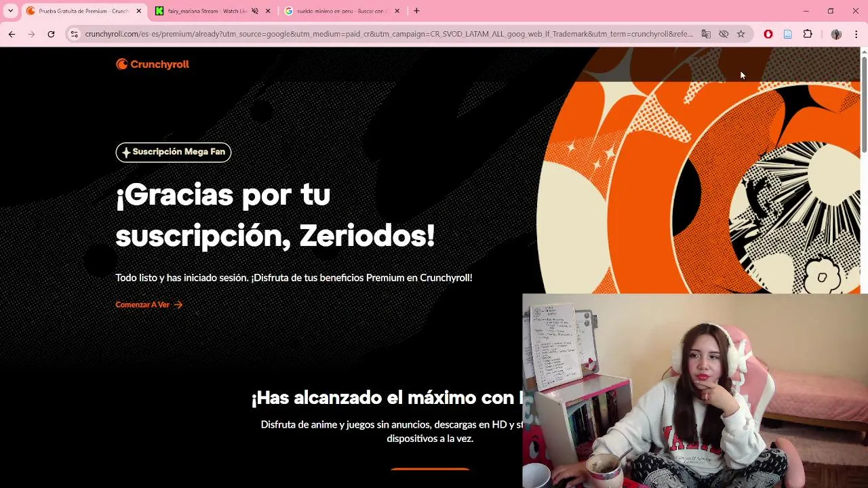
Task: Click the orange Crunchyroll hero artwork
Action: (x=698, y=171)
